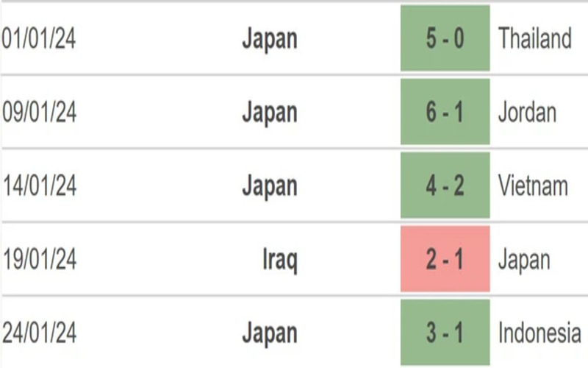
Task: Click the Thailand team name
Action: (535, 38)
